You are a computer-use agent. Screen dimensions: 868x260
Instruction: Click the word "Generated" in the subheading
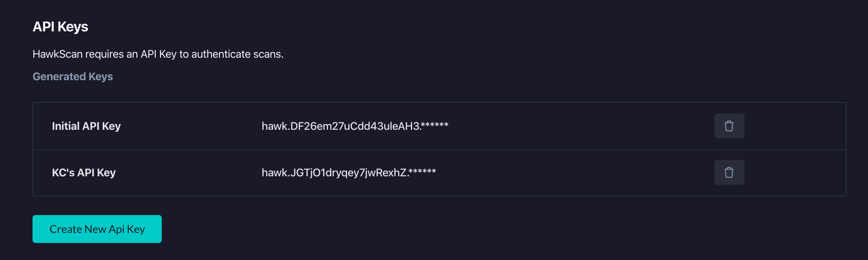click(59, 77)
